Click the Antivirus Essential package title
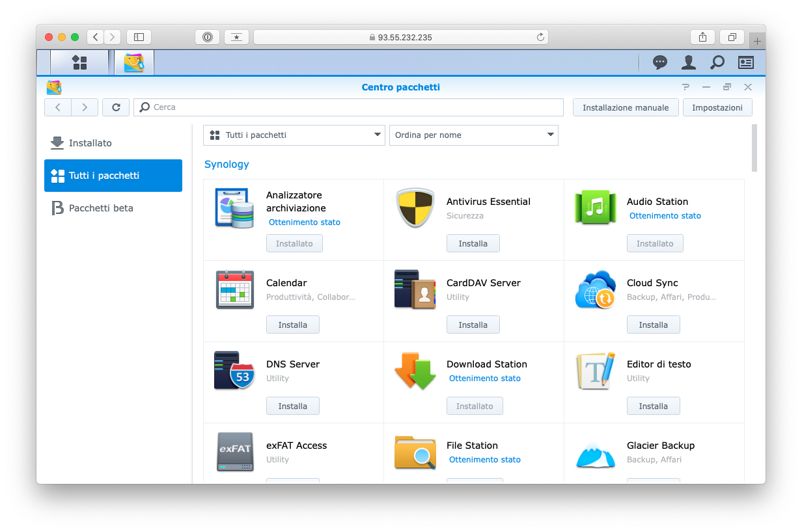The height and width of the screenshot is (532, 802). click(488, 202)
